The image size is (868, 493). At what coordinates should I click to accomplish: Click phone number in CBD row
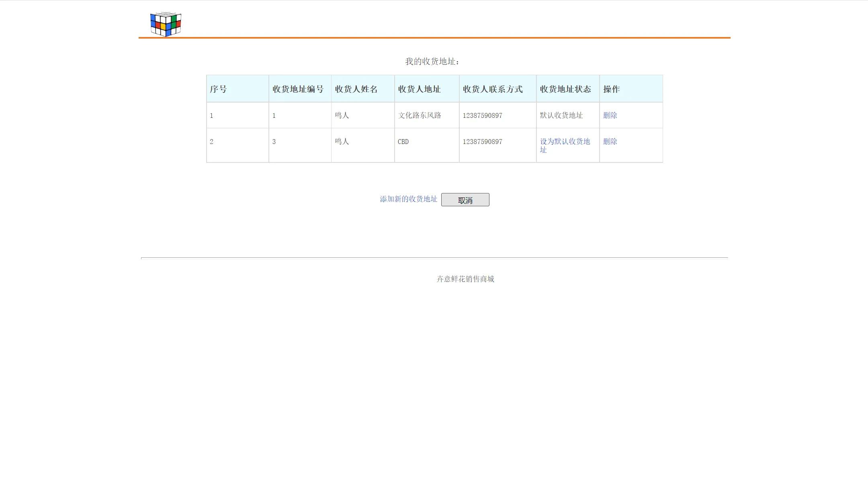coord(482,142)
